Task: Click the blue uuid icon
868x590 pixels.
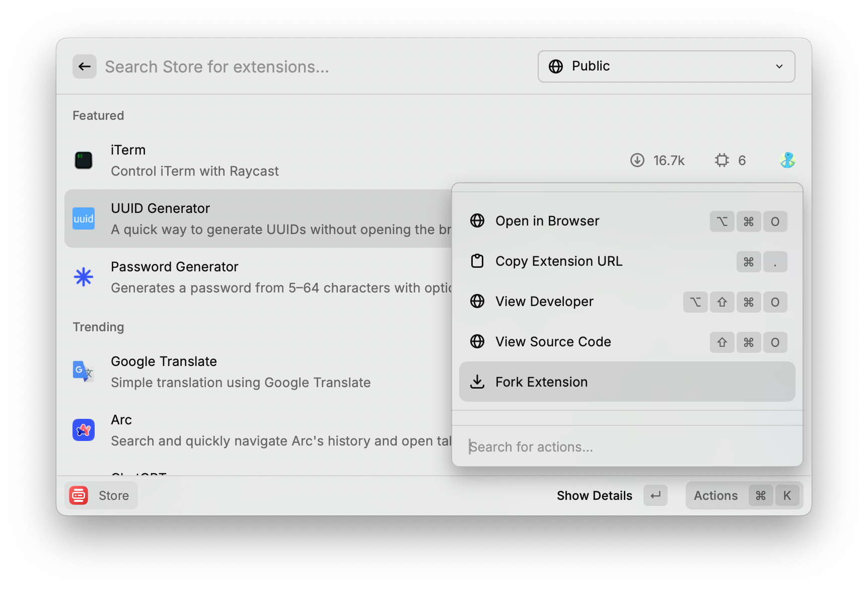Action: [84, 218]
